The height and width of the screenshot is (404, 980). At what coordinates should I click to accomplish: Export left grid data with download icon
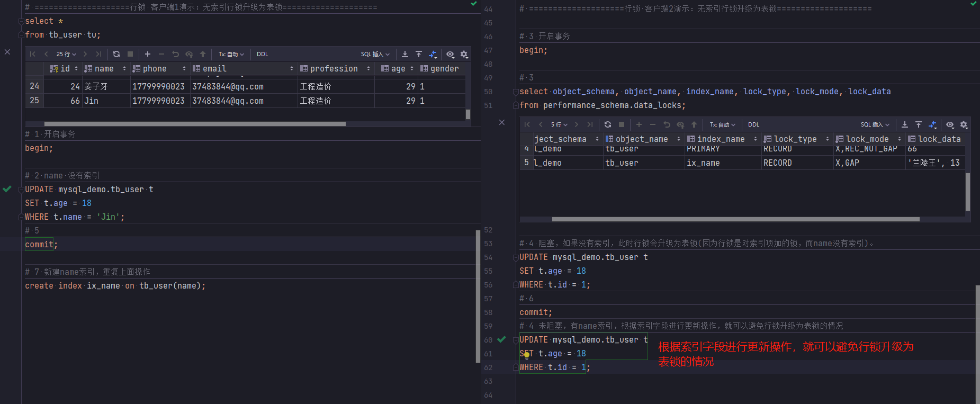click(x=405, y=54)
